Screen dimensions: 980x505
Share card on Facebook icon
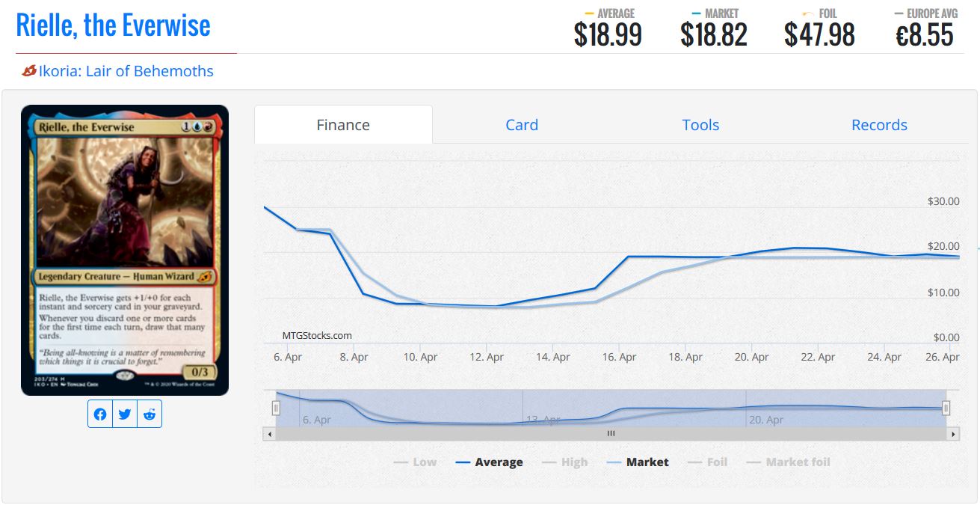(x=100, y=414)
